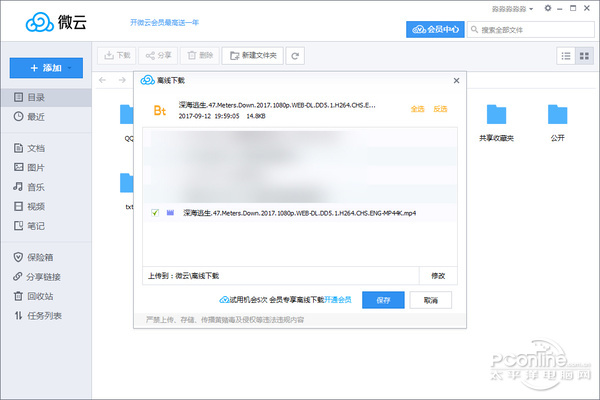
Task: Select 目录 in the sidebar
Action: (x=46, y=97)
